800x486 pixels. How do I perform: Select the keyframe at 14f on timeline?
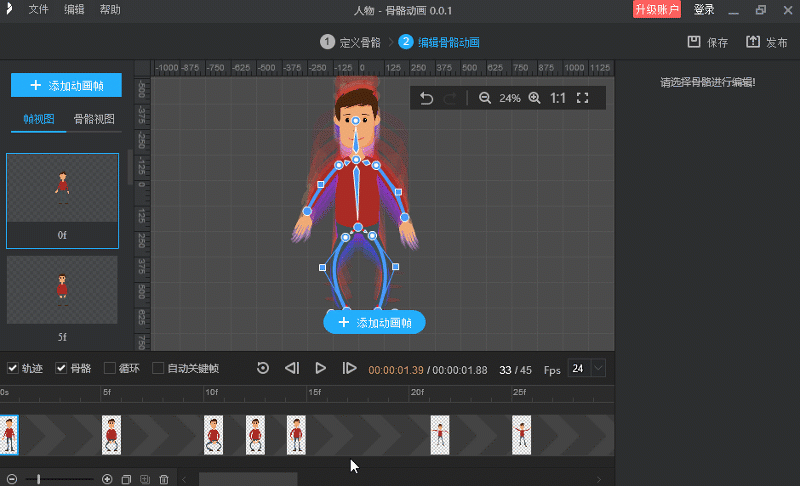pos(296,434)
